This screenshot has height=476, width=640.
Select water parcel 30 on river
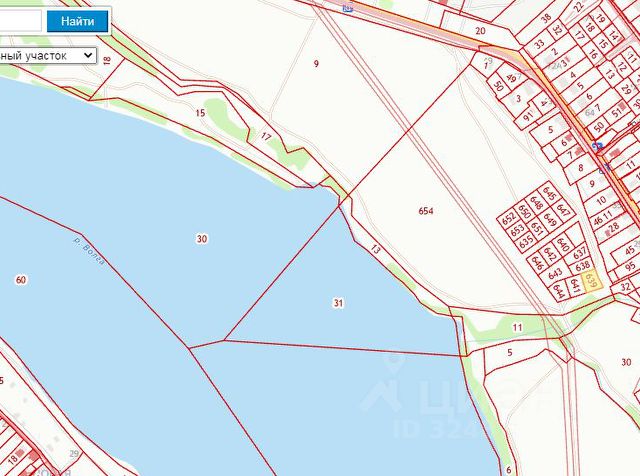click(202, 239)
